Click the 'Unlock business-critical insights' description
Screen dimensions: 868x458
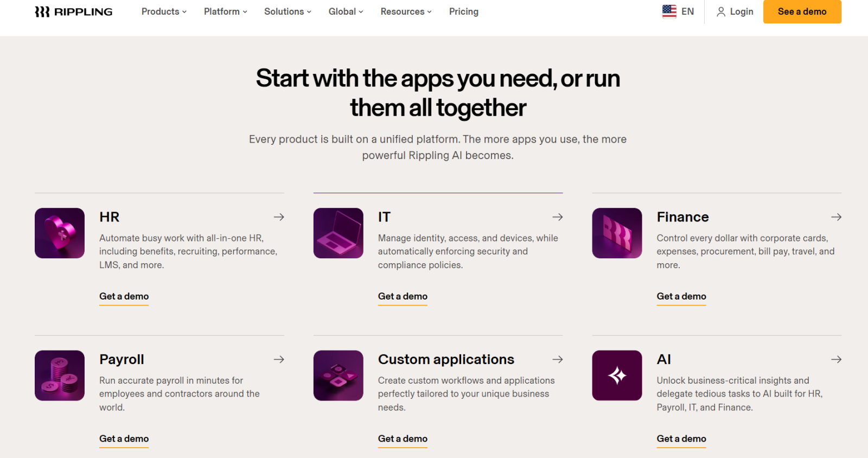coord(740,394)
